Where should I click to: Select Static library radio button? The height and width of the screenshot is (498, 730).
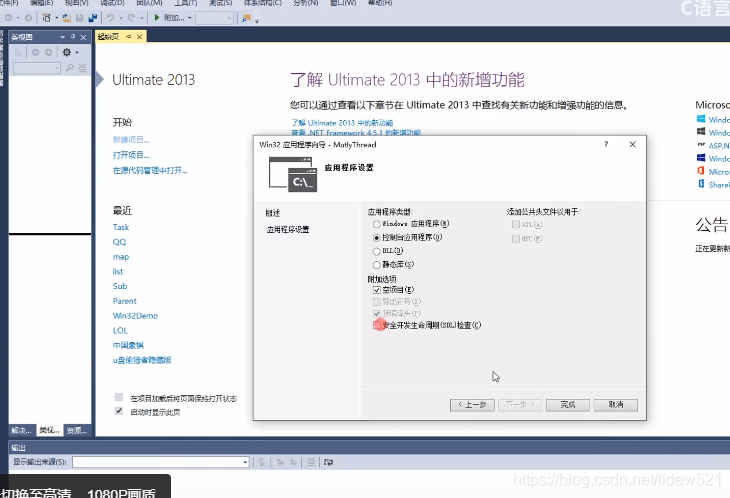tap(376, 265)
